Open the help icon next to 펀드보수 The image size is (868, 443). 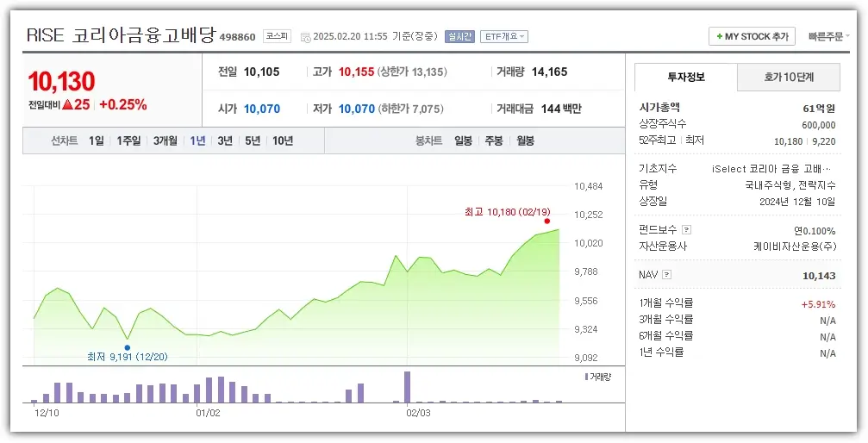click(686, 230)
